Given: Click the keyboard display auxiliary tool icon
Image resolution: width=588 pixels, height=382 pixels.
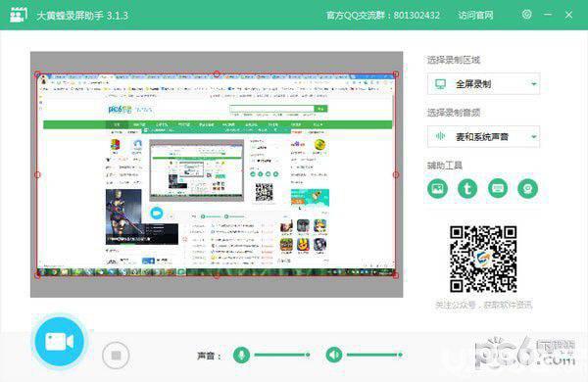Looking at the screenshot, I should (498, 188).
